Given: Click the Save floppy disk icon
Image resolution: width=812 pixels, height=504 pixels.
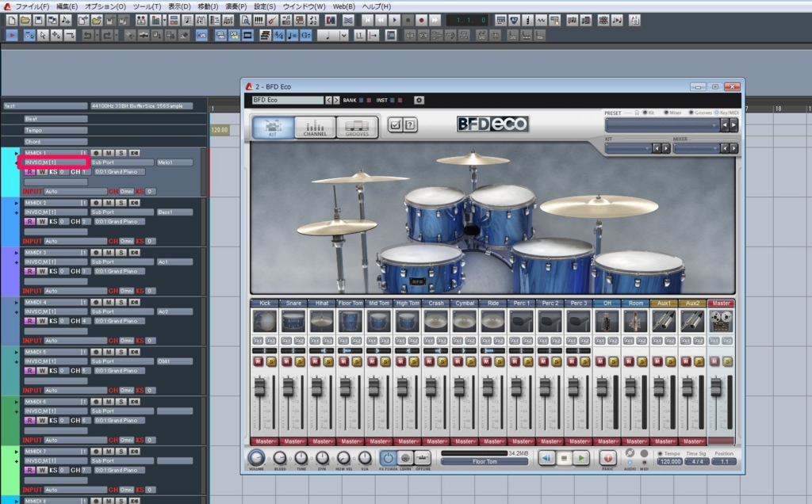Looking at the screenshot, I should pyautogui.click(x=38, y=20).
